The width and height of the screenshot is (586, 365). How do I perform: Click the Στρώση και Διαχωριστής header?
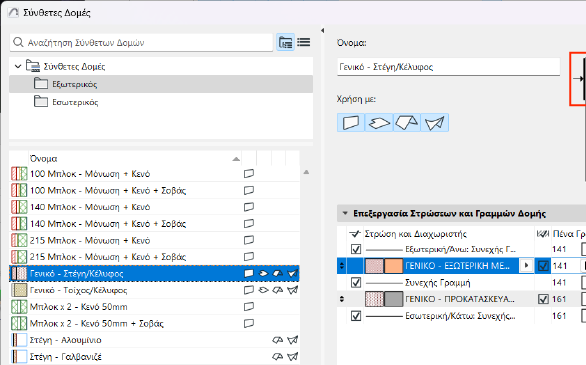click(416, 234)
